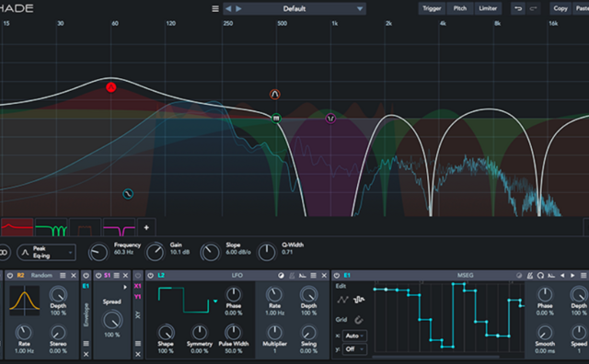Viewport: 589px width, 364px height.
Task: Click the MSEG horizontal scrollbar
Action: [436, 357]
